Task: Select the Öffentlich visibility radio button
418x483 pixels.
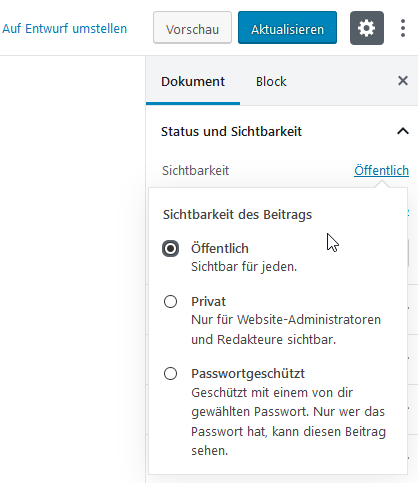Action: pyautogui.click(x=170, y=249)
